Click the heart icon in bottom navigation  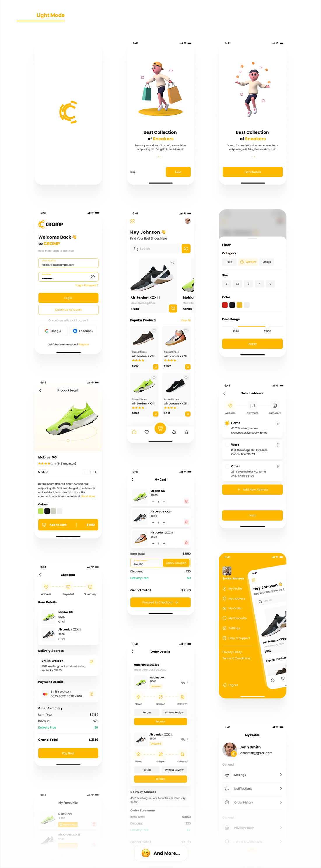click(147, 432)
